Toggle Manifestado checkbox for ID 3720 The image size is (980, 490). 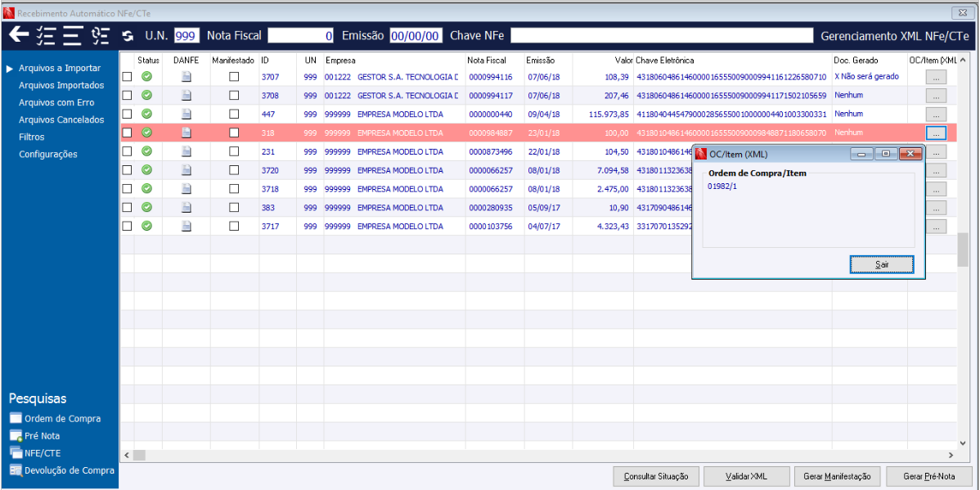coord(234,170)
